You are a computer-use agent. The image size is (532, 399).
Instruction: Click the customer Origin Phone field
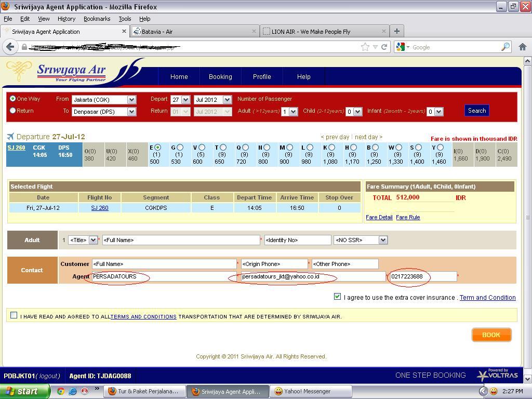[x=274, y=264]
